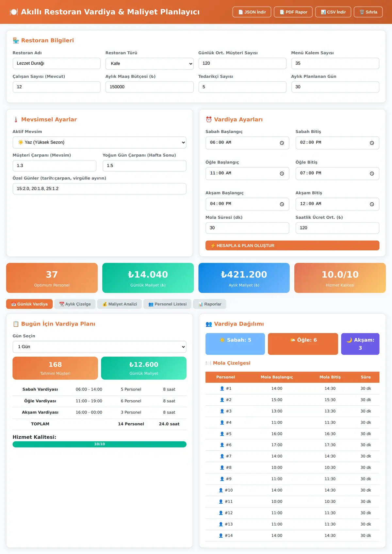Open the Öğle Başlangıç clock icon
Viewport: 392px width, 554px height.
click(x=282, y=174)
